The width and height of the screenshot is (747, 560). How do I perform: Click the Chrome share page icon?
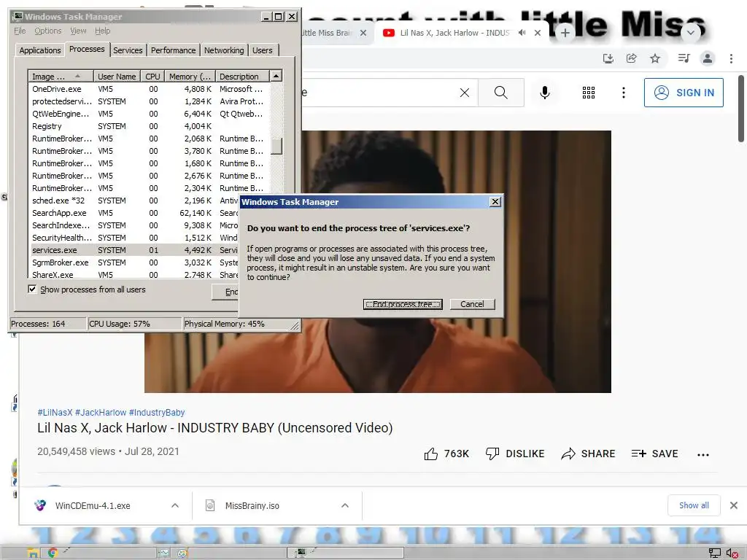(632, 58)
